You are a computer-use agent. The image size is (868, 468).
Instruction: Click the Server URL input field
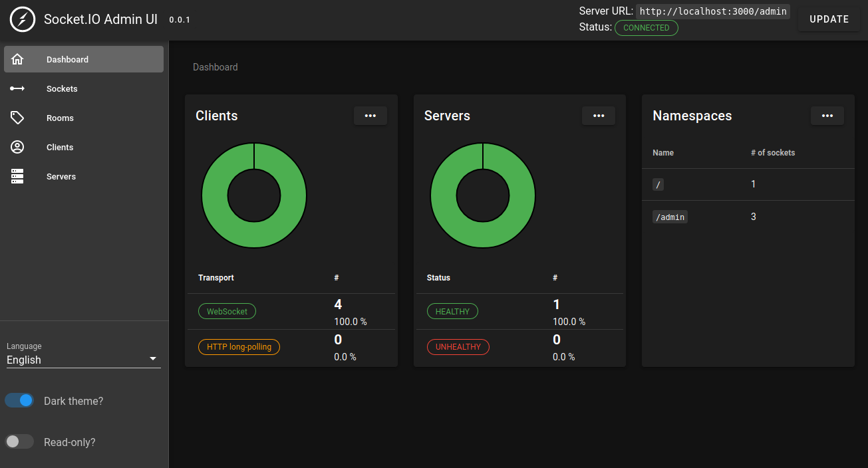(x=712, y=11)
